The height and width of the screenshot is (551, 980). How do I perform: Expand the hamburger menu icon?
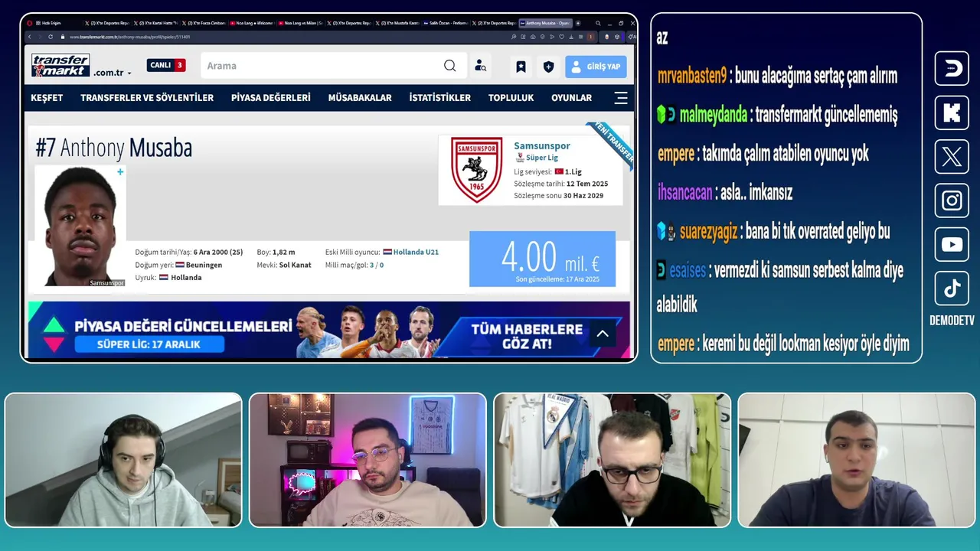(621, 98)
